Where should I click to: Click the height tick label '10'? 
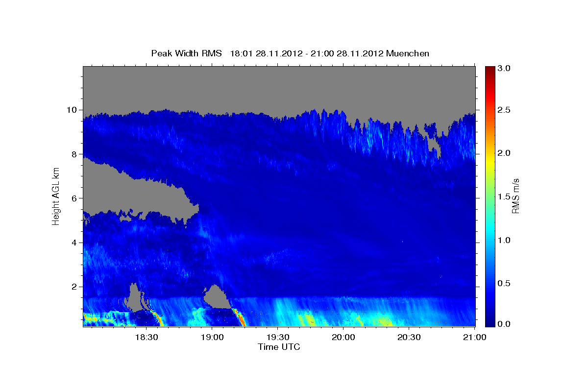tap(73, 110)
